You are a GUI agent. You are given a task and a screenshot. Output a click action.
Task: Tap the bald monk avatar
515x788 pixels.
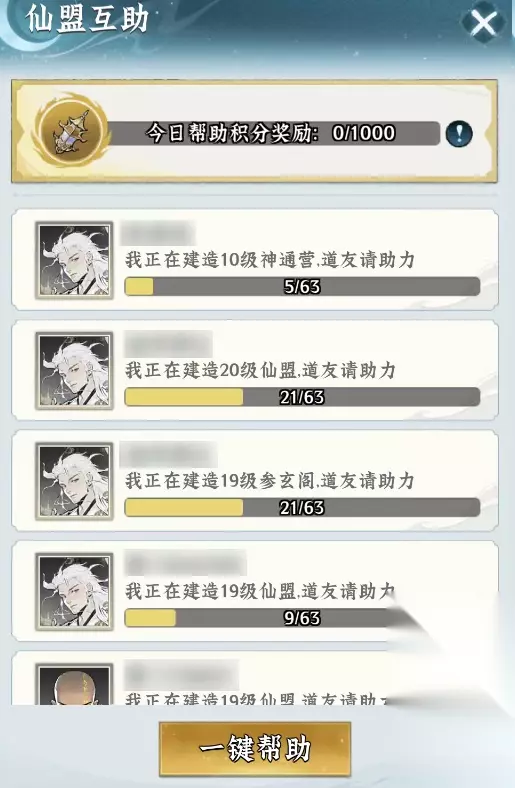(74, 684)
